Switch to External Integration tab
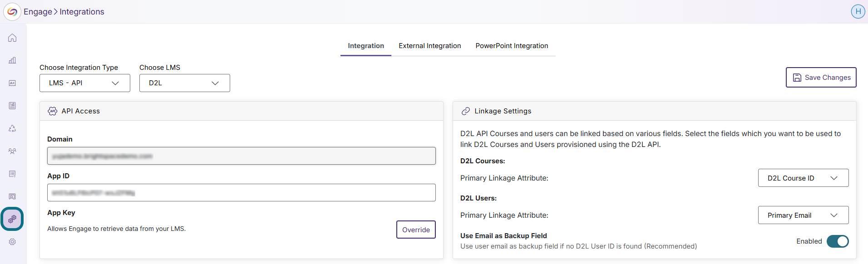Image resolution: width=868 pixels, height=264 pixels. [430, 46]
